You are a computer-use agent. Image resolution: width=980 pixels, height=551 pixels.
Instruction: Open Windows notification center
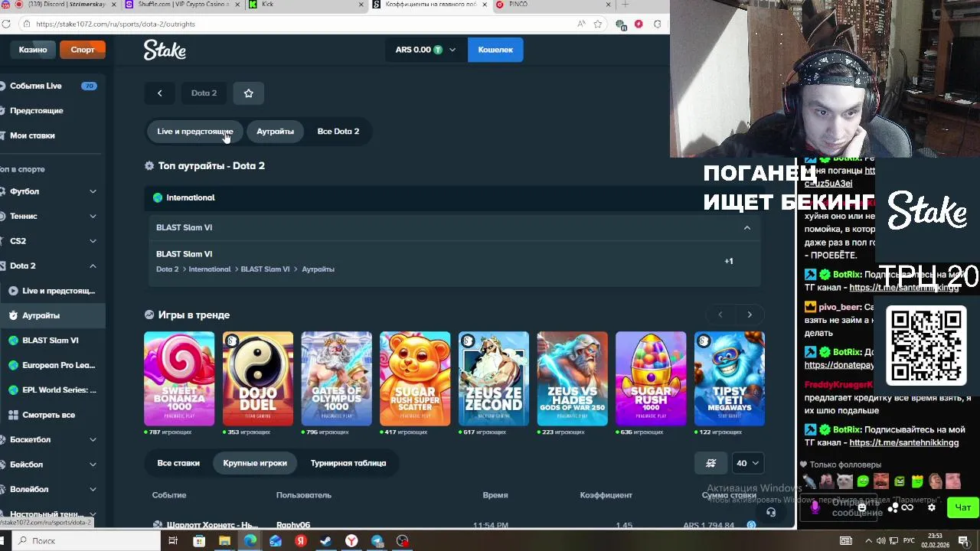(963, 541)
